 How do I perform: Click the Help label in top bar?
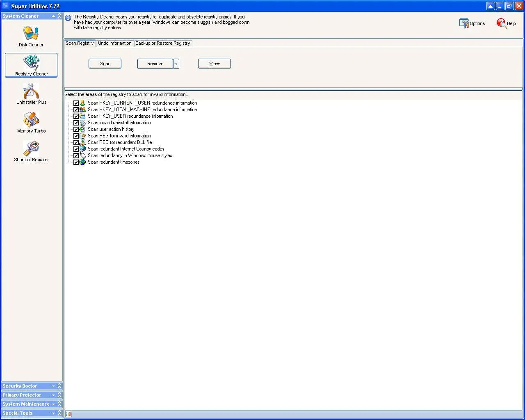[x=511, y=24]
